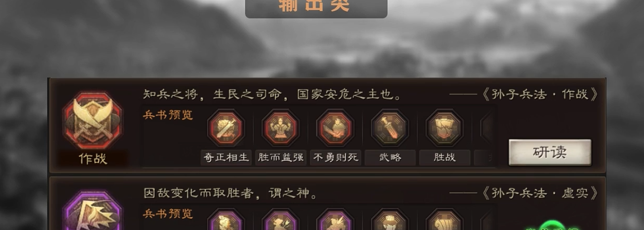The image size is (644, 230).
Task: Open the 胜而益强 book icon
Action: pos(280,128)
